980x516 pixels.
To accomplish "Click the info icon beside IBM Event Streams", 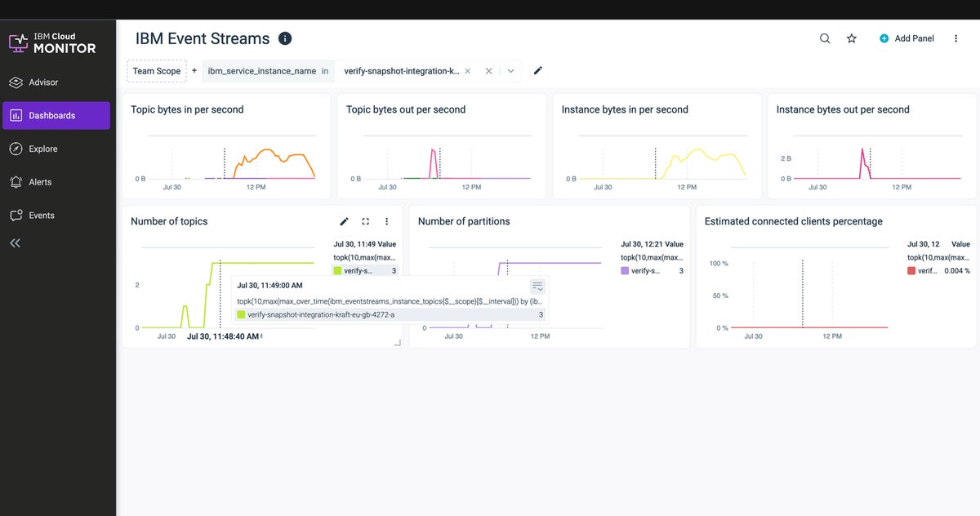I will coord(285,38).
